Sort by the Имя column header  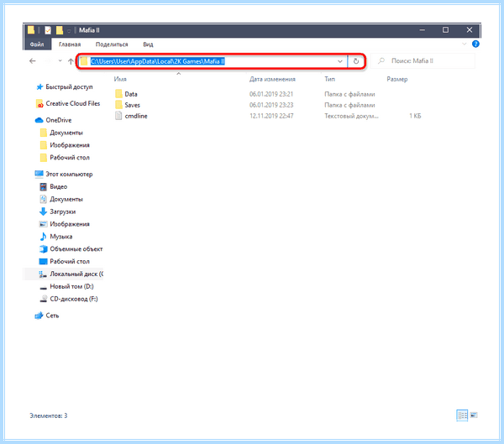tap(120, 79)
